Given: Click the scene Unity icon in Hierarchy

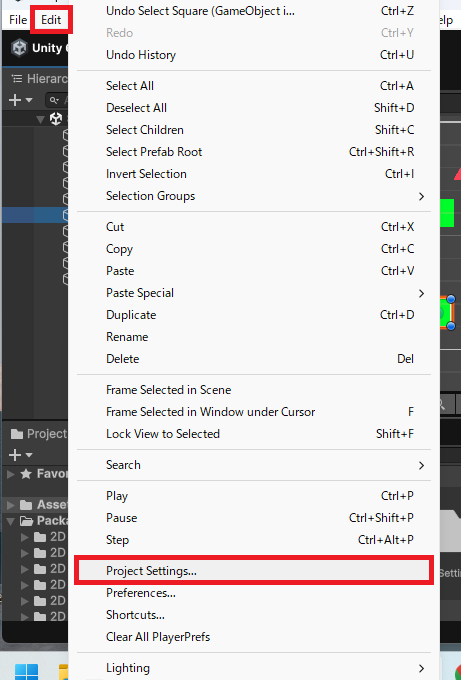Looking at the screenshot, I should pos(56,119).
